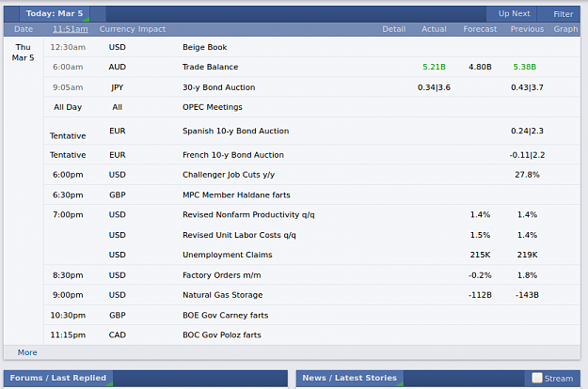Click the actual value 0.34|3.6

[434, 87]
